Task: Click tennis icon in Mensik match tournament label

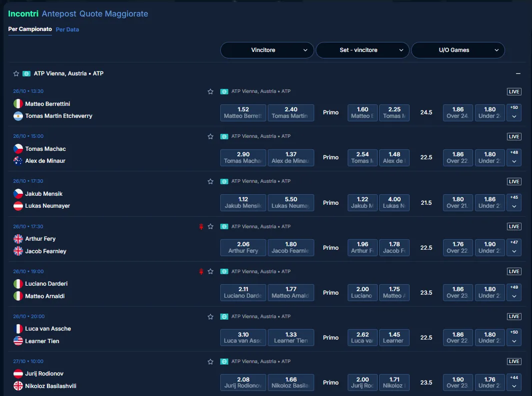Action: point(224,181)
